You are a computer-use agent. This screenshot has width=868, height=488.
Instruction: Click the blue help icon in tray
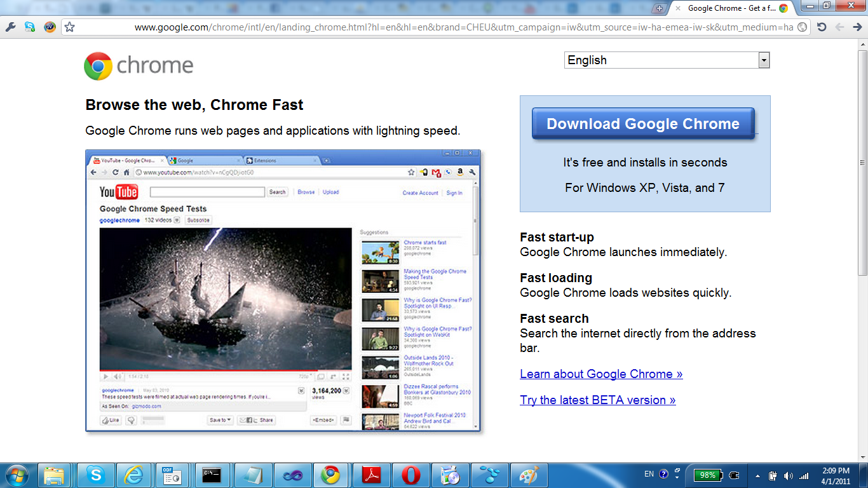click(664, 474)
